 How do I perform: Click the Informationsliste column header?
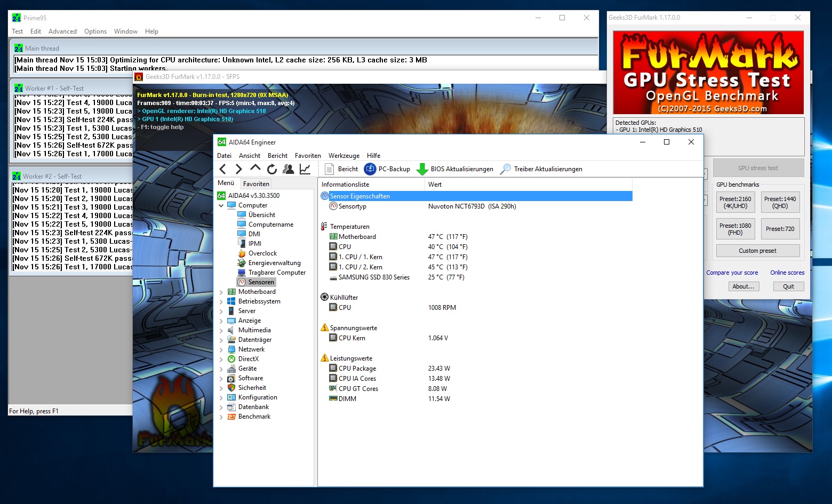(x=372, y=185)
